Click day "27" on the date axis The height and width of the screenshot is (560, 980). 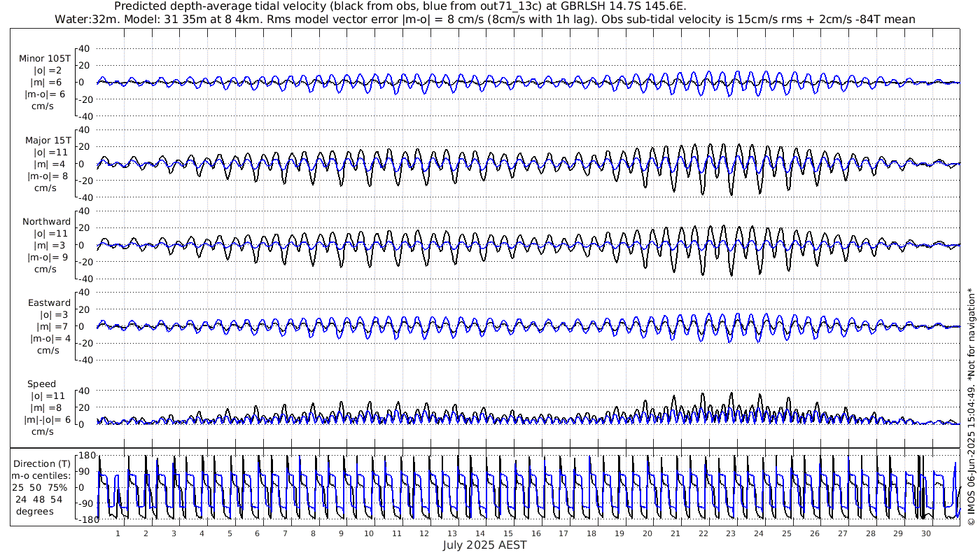[x=842, y=533]
